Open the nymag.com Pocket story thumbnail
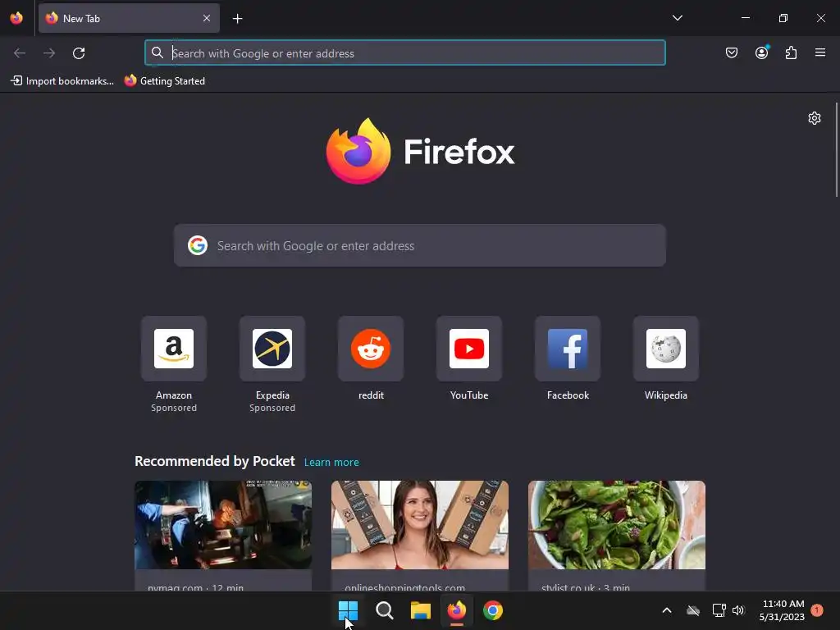The image size is (840, 630). pos(223,525)
